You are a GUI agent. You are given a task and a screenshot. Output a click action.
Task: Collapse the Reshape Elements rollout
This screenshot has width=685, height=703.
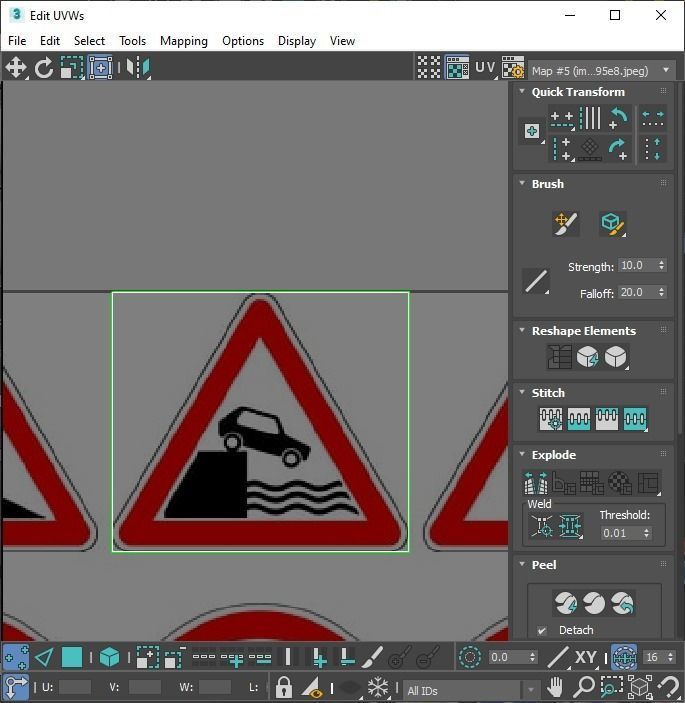(522, 330)
